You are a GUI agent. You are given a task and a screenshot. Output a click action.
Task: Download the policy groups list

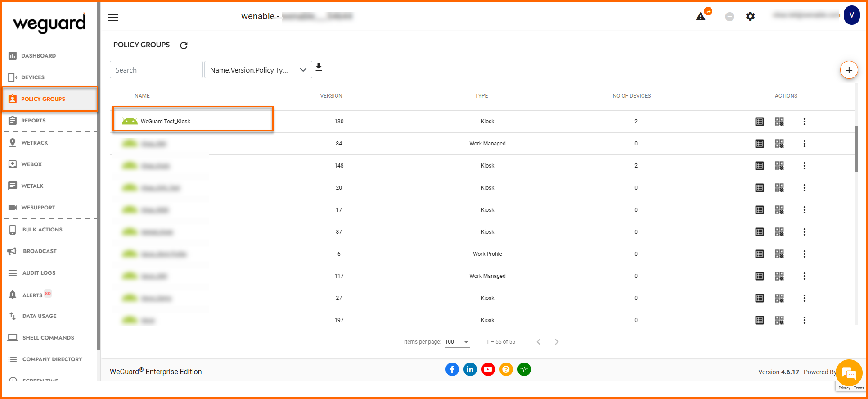point(319,67)
